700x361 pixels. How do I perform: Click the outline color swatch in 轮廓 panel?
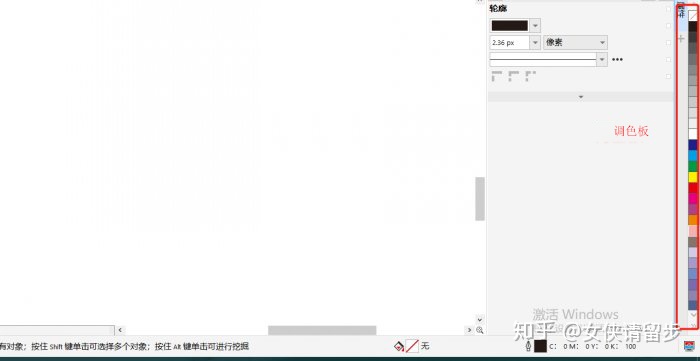click(509, 25)
